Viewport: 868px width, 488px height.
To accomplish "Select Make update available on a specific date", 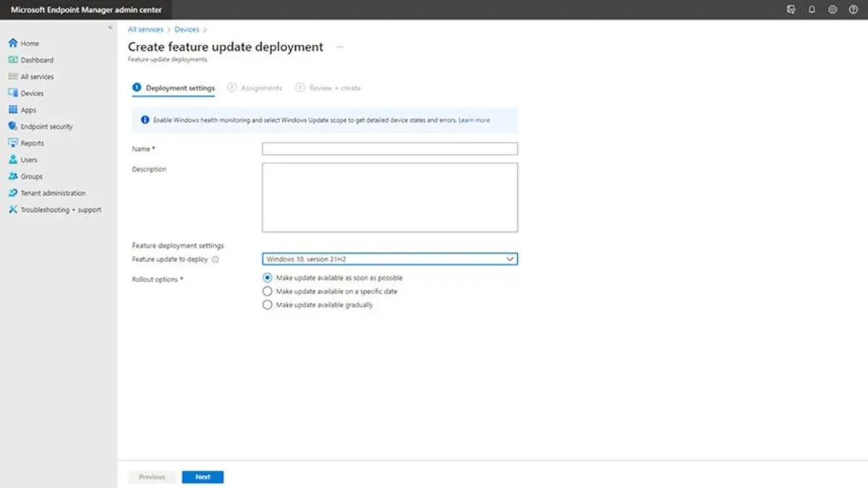I will (x=268, y=291).
